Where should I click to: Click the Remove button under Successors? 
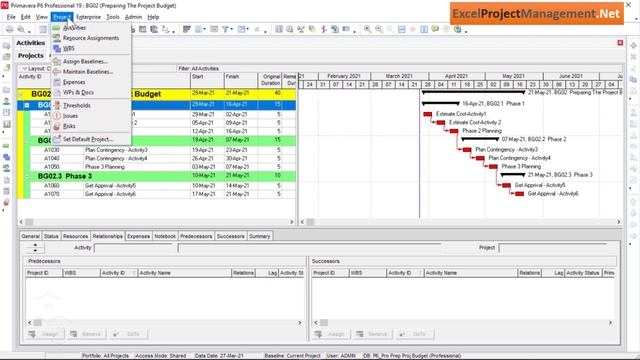[x=372, y=334]
